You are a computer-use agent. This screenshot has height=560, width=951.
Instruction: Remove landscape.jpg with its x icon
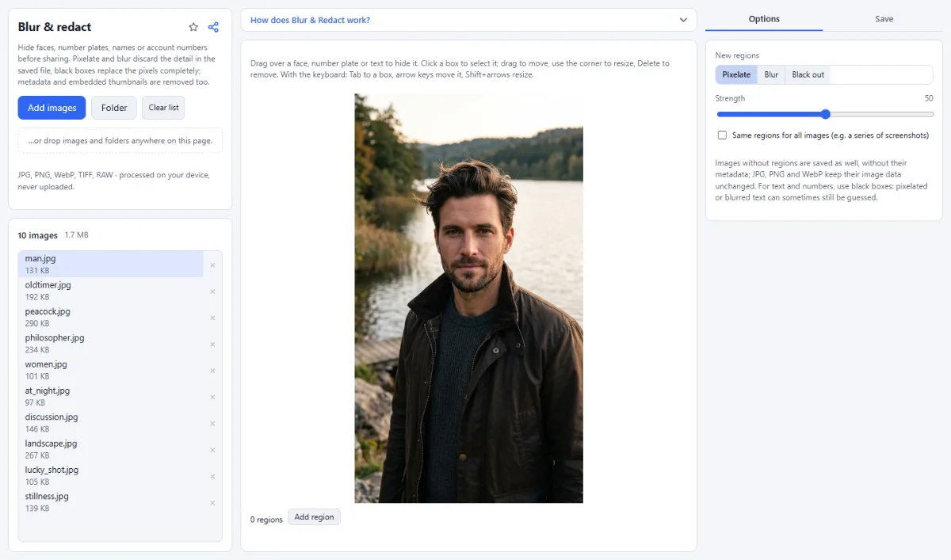tap(212, 450)
